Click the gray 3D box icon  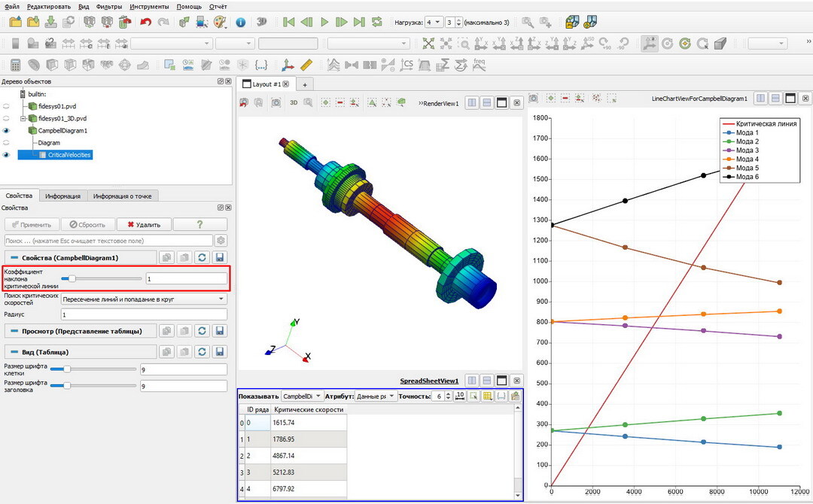click(x=720, y=44)
